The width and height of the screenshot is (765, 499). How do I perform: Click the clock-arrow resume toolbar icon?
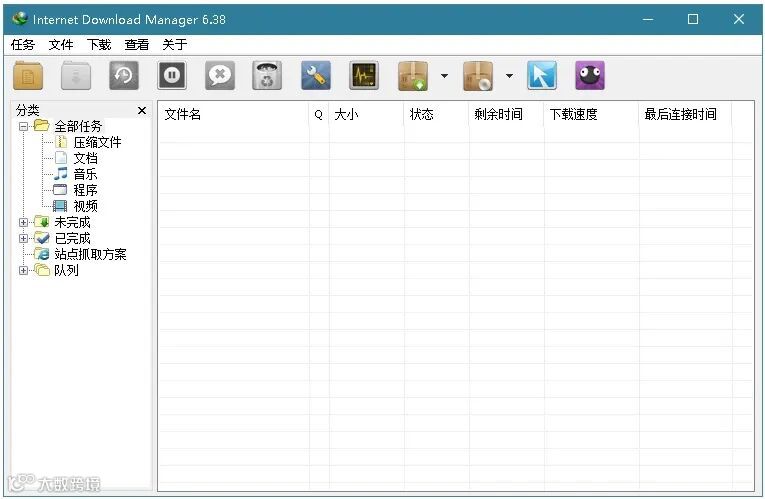[123, 76]
